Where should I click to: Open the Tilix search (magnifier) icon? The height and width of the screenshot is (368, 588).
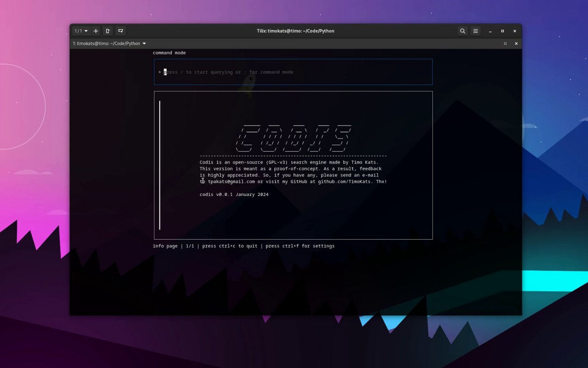463,31
